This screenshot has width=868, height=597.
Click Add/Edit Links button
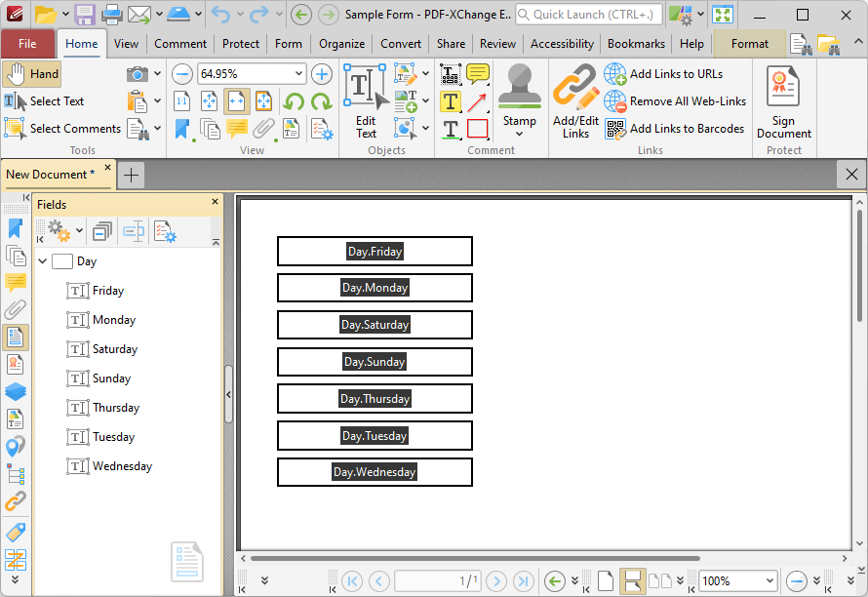pos(575,101)
